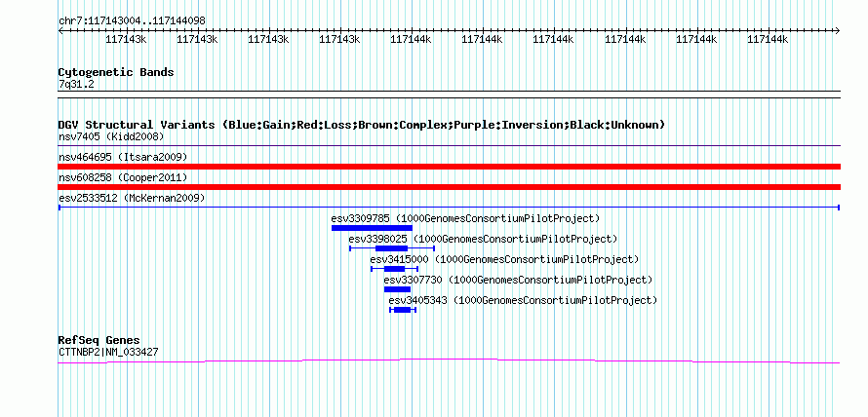Select the blue esv3398025 feature glyph
The height and width of the screenshot is (417, 868).
(392, 248)
